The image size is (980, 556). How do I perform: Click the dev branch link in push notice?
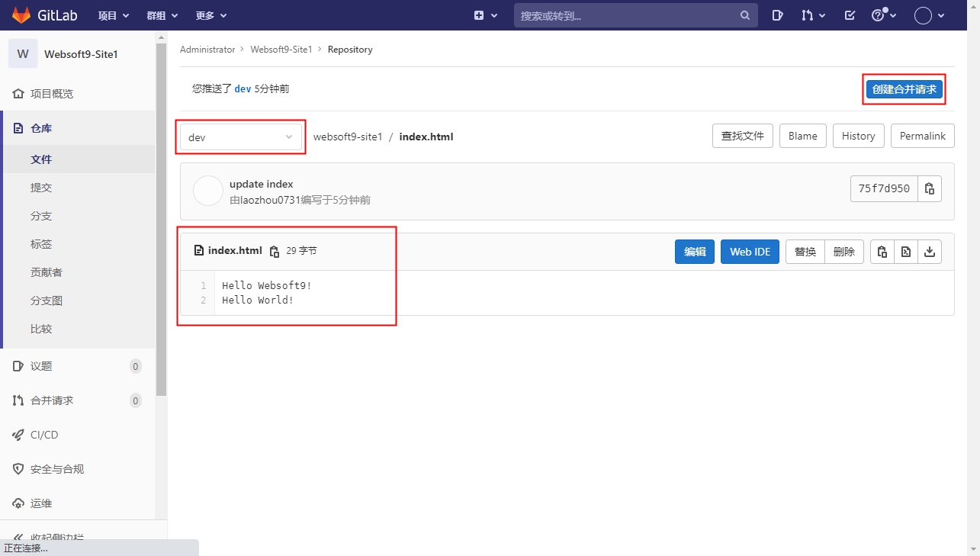[x=243, y=88]
